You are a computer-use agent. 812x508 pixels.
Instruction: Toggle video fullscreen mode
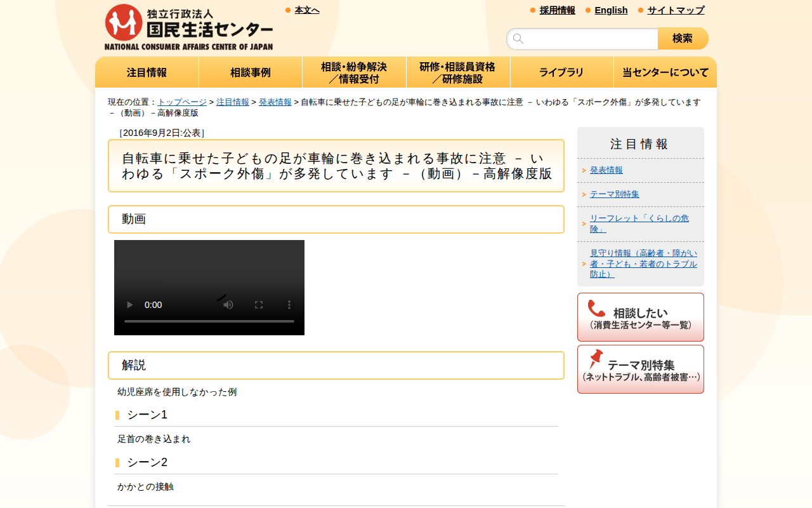click(x=259, y=305)
